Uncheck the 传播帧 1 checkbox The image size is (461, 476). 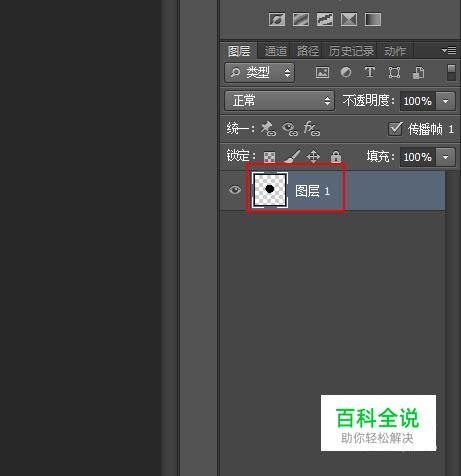[395, 129]
